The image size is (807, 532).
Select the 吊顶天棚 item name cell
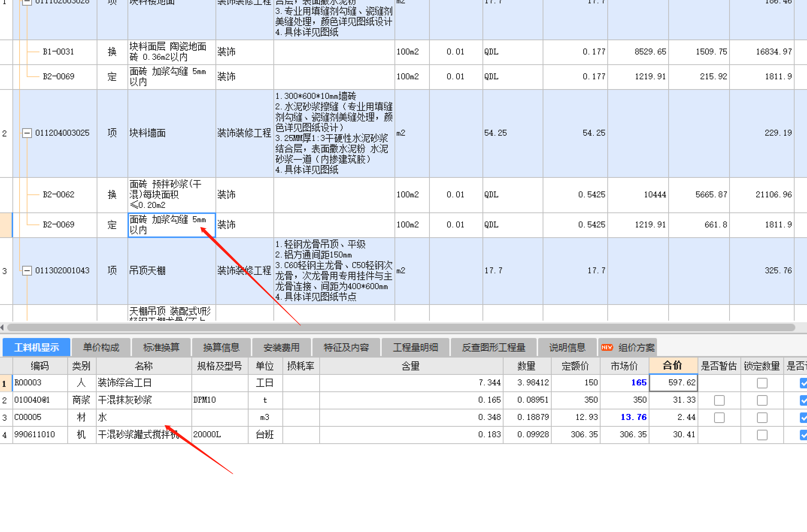[x=171, y=271]
